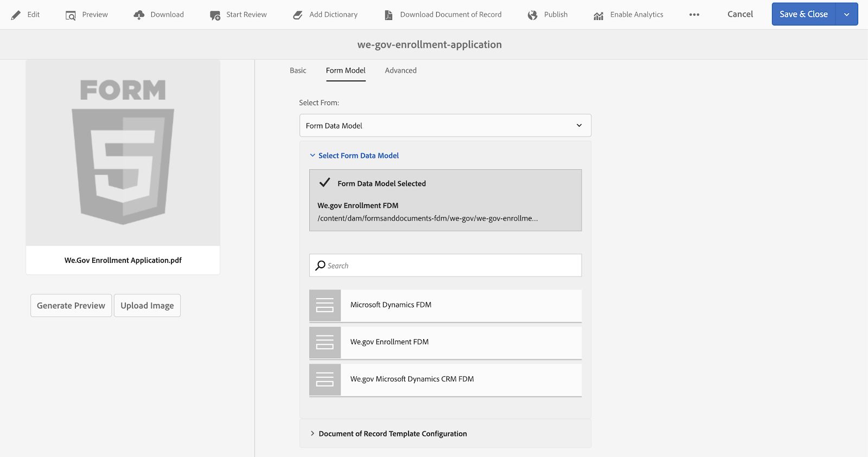Click the Publish globe icon
Viewport: 868px width, 457px height.
533,15
